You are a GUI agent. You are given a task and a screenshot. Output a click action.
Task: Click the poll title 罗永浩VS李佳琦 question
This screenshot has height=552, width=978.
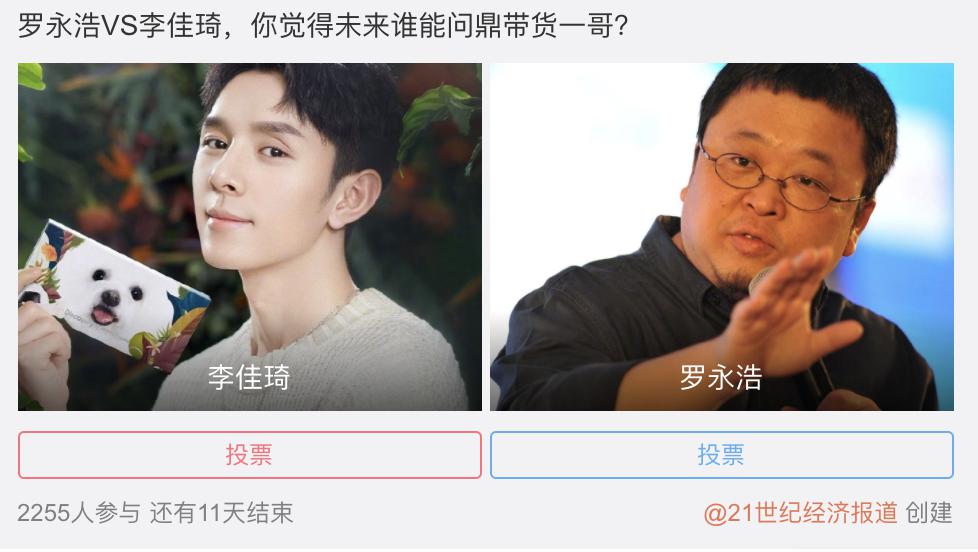pyautogui.click(x=322, y=26)
